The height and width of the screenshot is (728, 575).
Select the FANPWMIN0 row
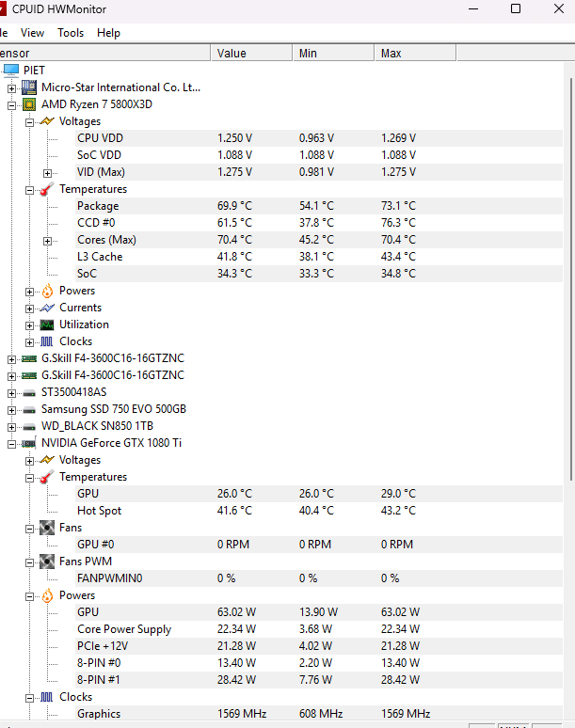click(319, 578)
